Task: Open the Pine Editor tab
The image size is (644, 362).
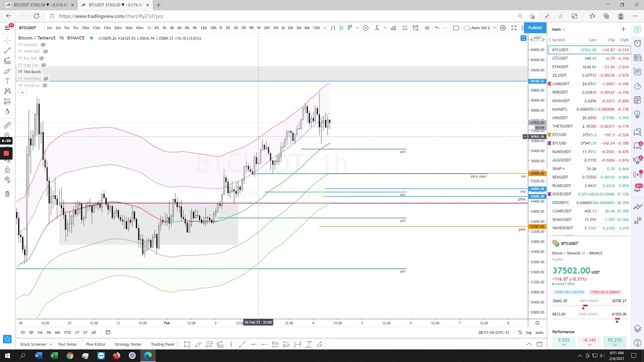Action: pos(96,344)
